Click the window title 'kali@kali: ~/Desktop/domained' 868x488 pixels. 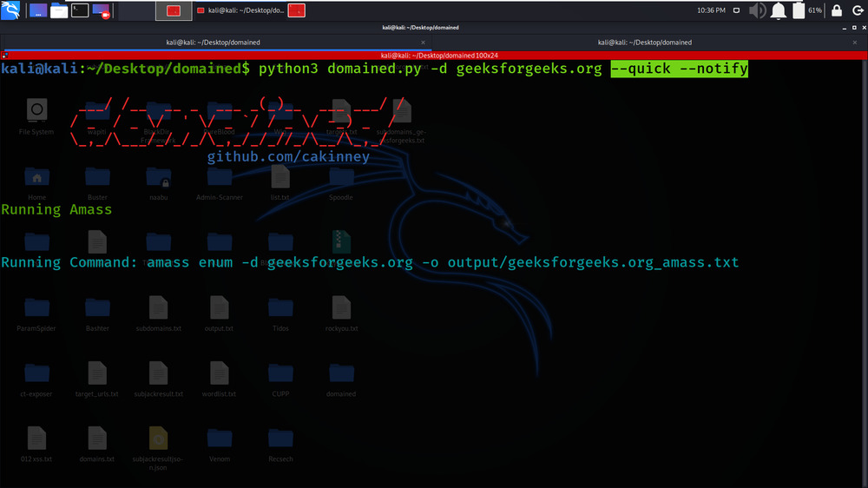pos(420,28)
